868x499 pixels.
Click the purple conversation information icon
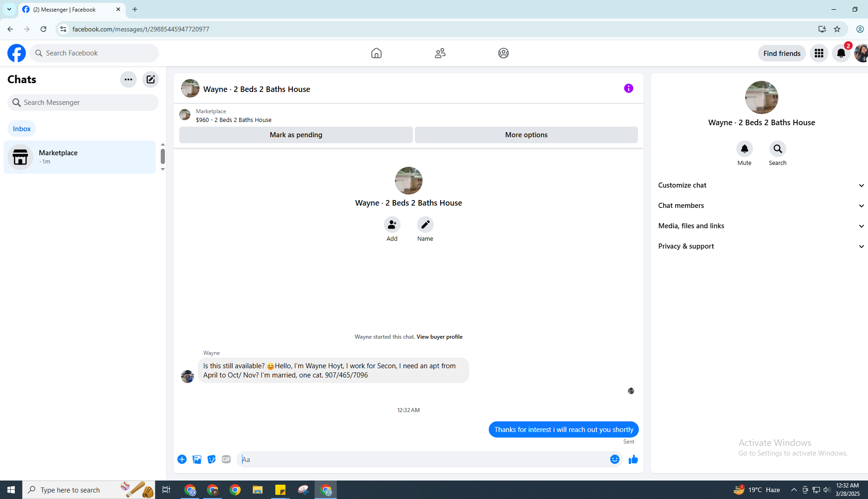(629, 88)
